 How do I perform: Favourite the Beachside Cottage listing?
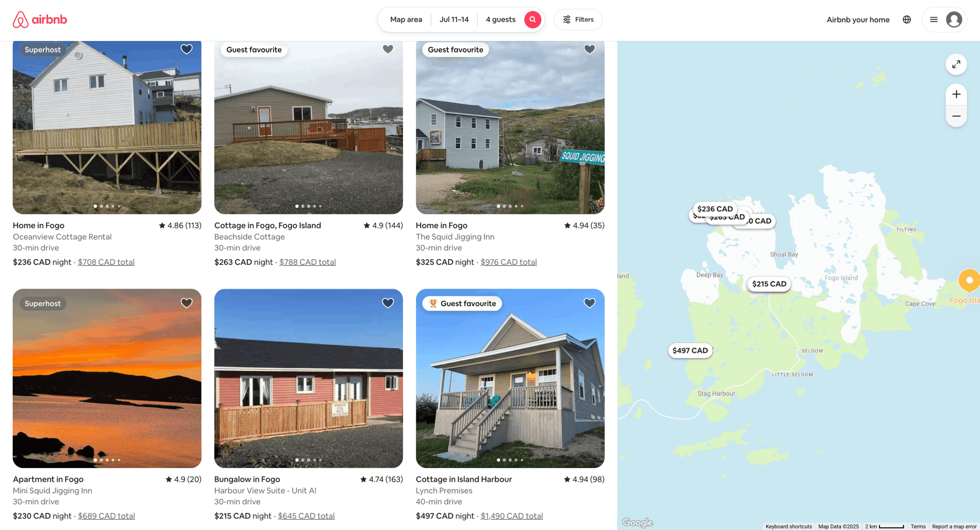point(388,49)
